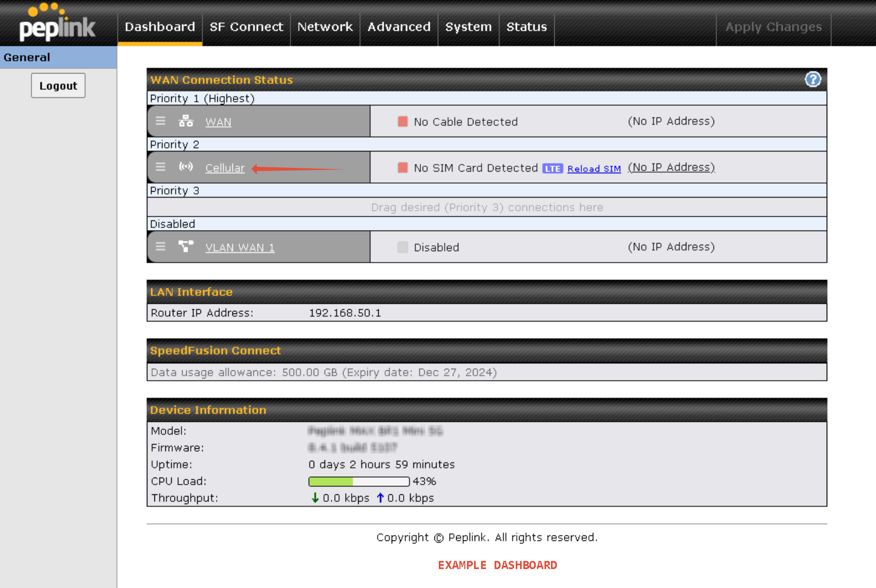This screenshot has width=876, height=588.
Task: Click the blue upload throughput arrow
Action: coord(380,498)
